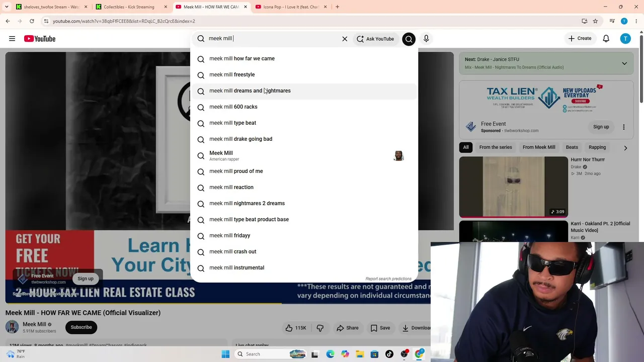Select suggestion 'meek mill crash out'
The height and width of the screenshot is (362, 644).
point(304,252)
